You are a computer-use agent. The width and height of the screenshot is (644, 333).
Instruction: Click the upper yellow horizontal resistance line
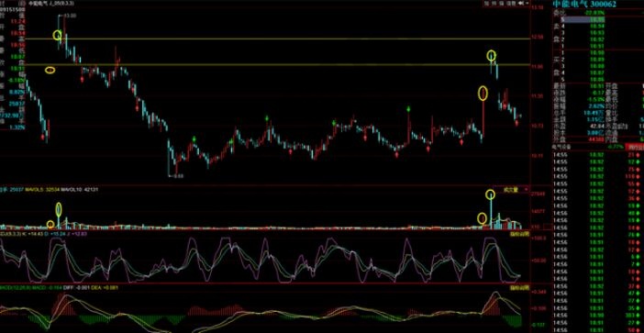[x=265, y=39]
